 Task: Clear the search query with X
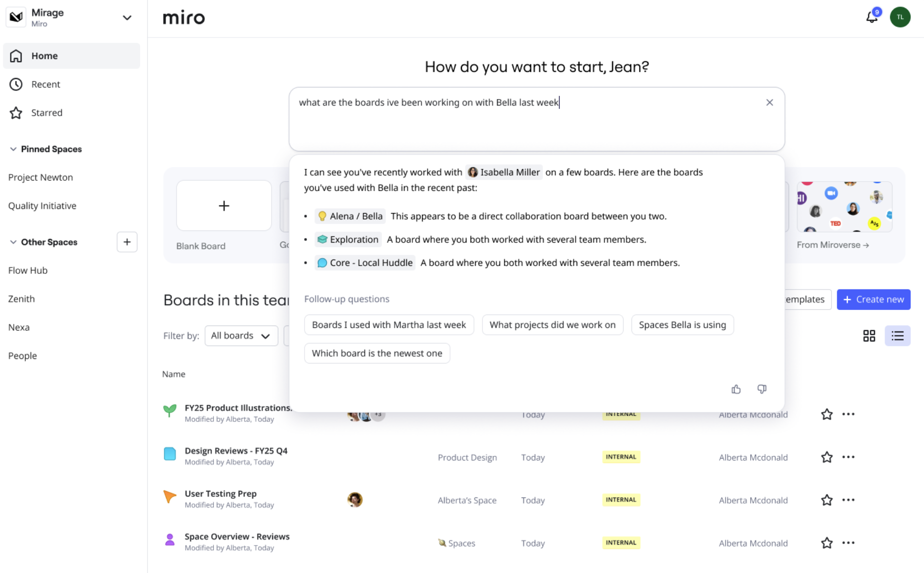(x=769, y=102)
